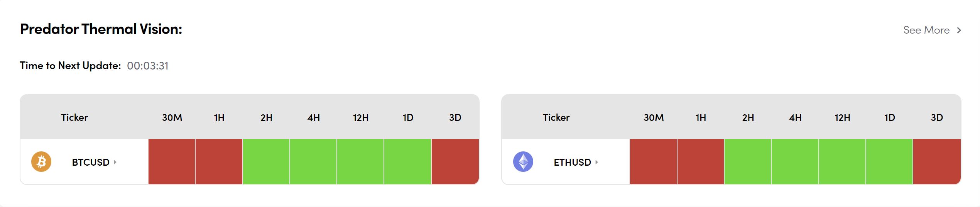Click the See More chevron arrow
Screen dimensions: 980x207
pos(959,30)
